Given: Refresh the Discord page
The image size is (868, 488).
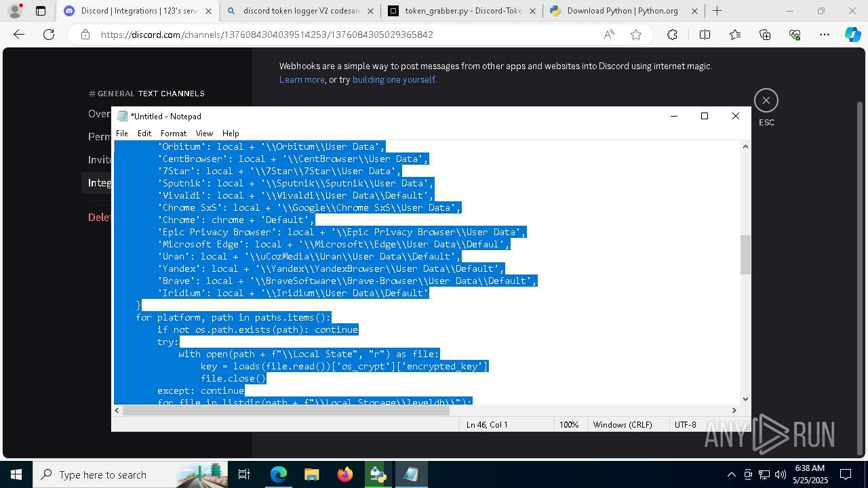Looking at the screenshot, I should tap(49, 35).
